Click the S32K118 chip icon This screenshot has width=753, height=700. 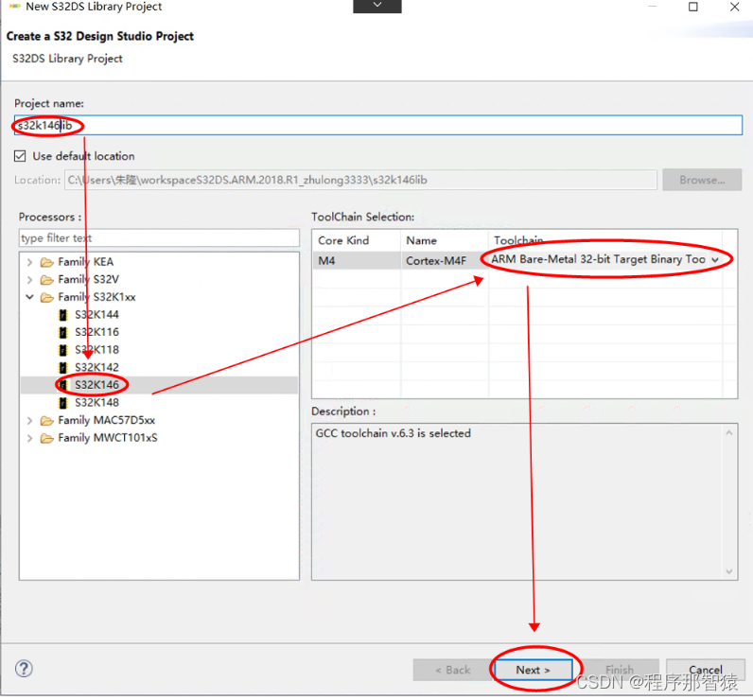[63, 350]
